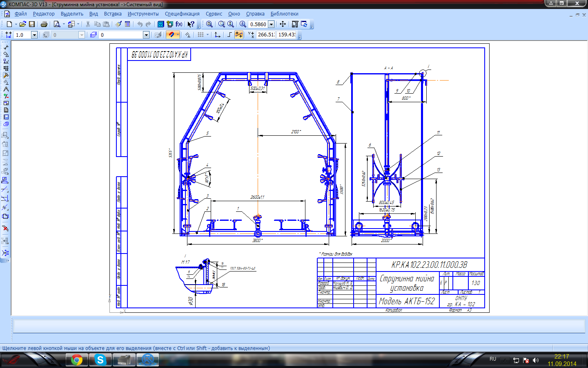Click the zoom scale field 0.5860

pyautogui.click(x=258, y=24)
